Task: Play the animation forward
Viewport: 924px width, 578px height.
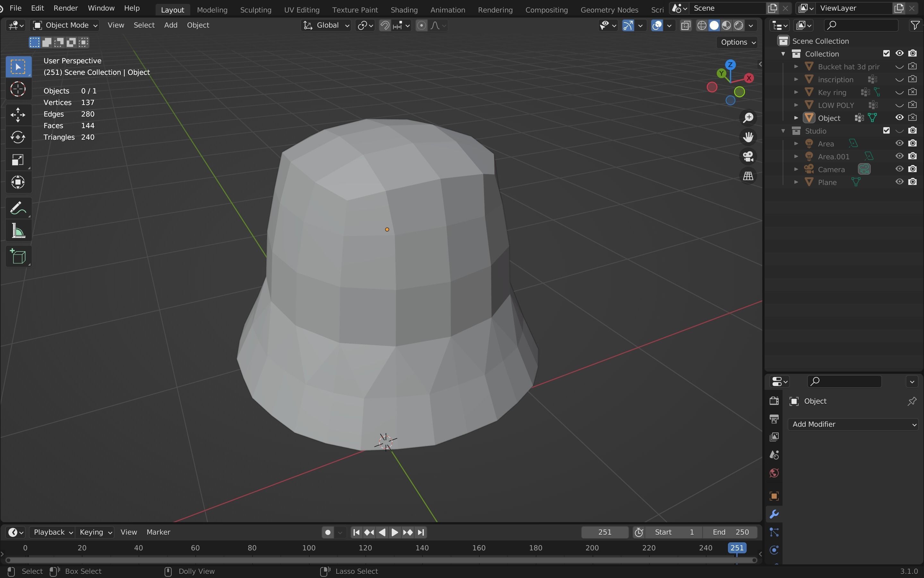Action: pyautogui.click(x=395, y=532)
